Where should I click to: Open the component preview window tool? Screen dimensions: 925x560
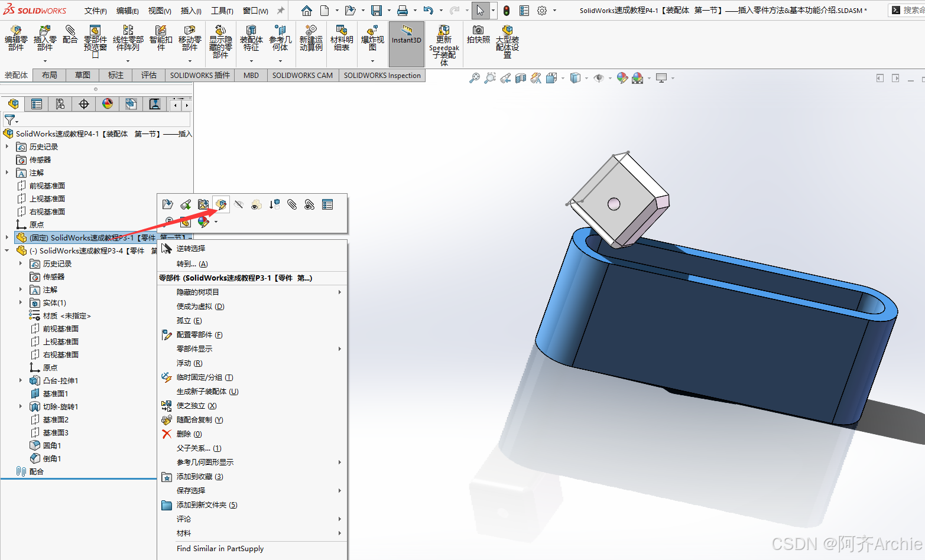[x=95, y=41]
